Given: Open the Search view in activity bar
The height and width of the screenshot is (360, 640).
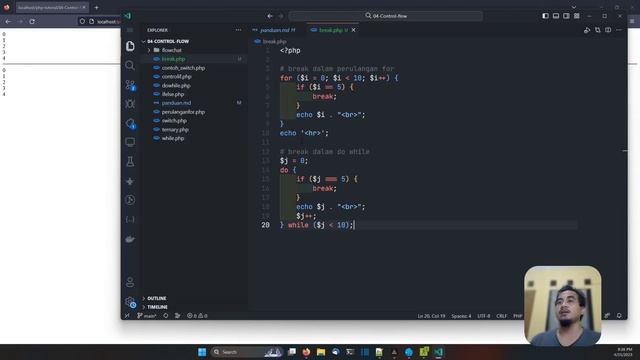Looking at the screenshot, I should pyautogui.click(x=130, y=65).
